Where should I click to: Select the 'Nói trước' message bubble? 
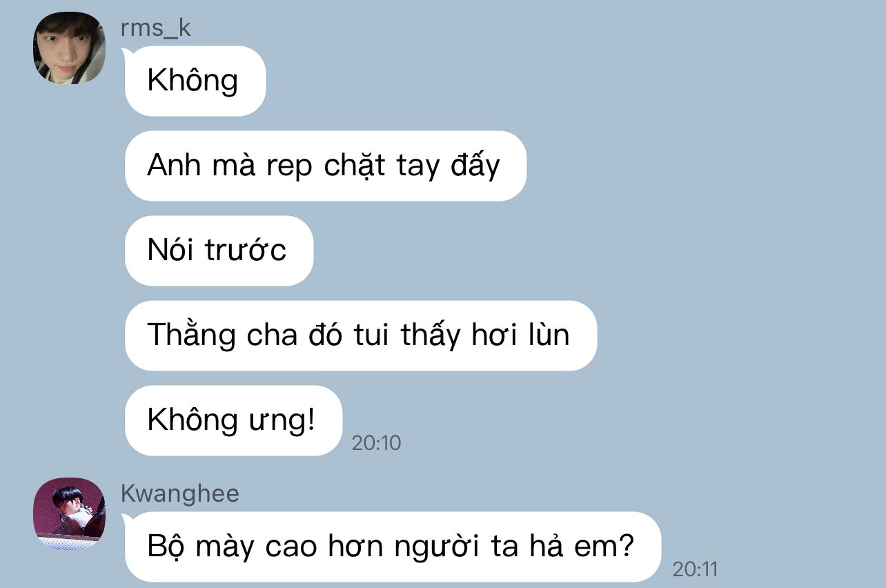(x=219, y=251)
